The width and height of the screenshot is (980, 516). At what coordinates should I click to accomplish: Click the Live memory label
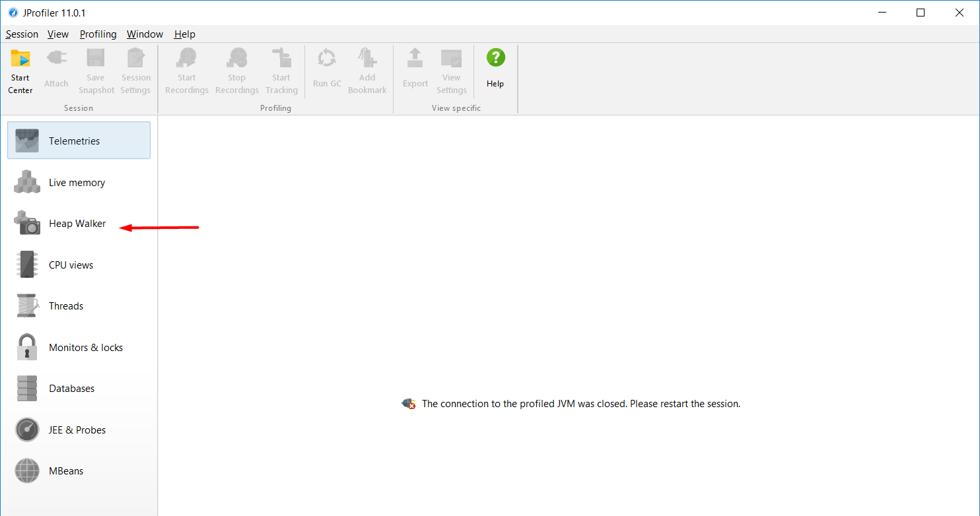pos(77,183)
